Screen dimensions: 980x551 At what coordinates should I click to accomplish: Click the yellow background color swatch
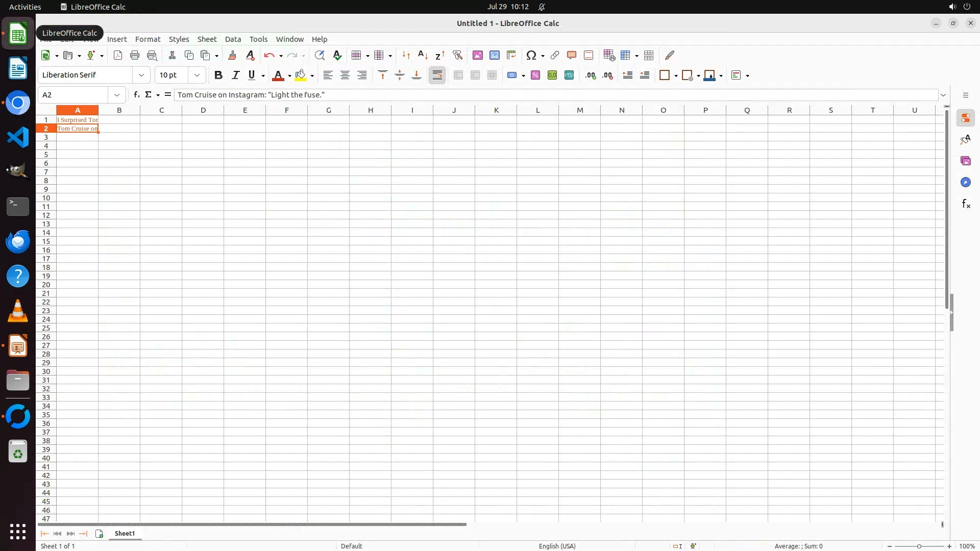click(300, 75)
